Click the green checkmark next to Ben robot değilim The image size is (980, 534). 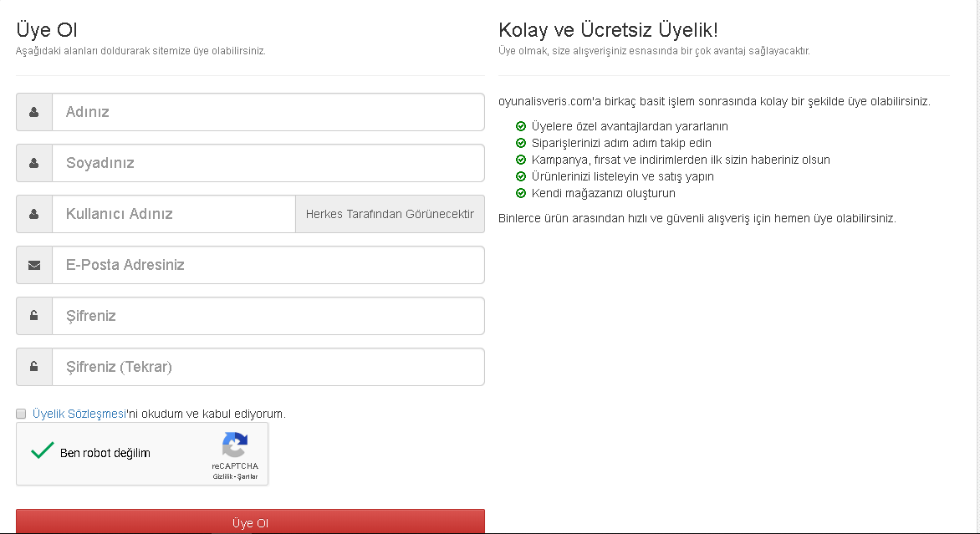43,450
